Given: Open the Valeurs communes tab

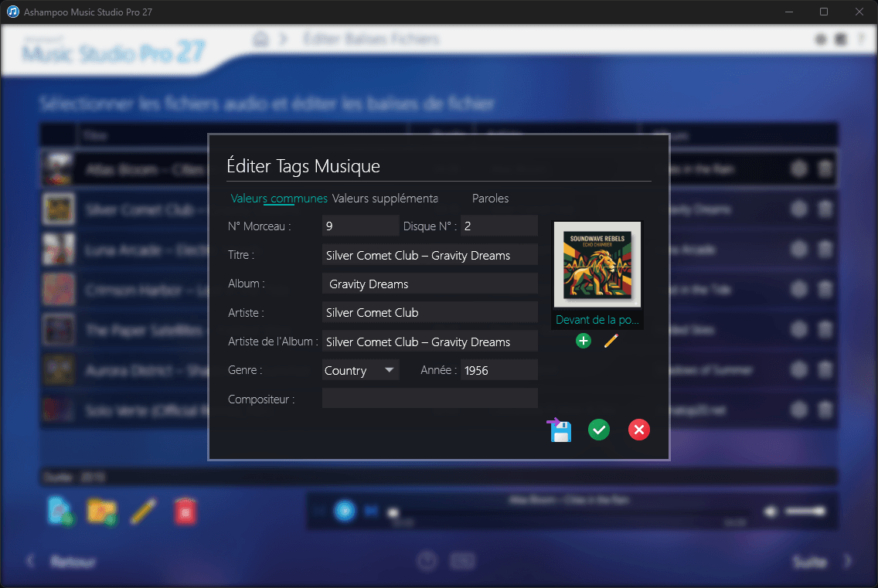Looking at the screenshot, I should pyautogui.click(x=279, y=199).
